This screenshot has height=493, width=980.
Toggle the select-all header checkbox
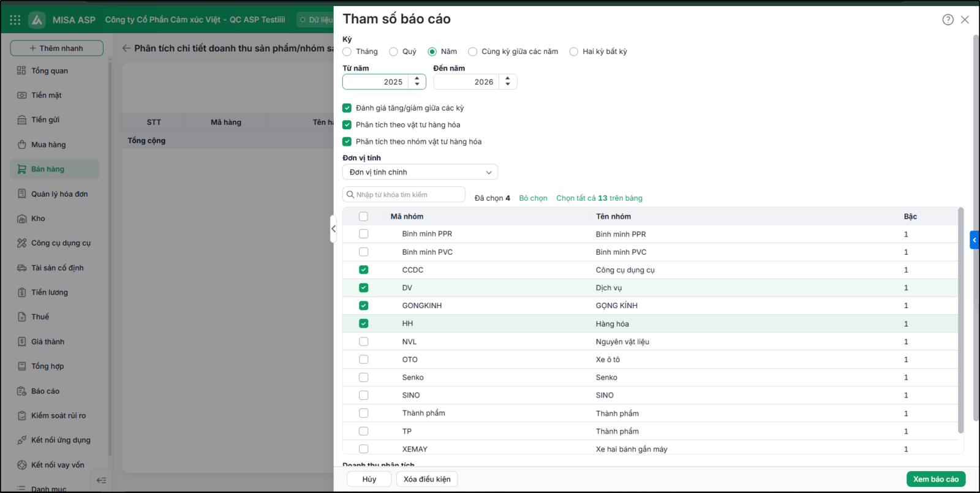pos(364,216)
